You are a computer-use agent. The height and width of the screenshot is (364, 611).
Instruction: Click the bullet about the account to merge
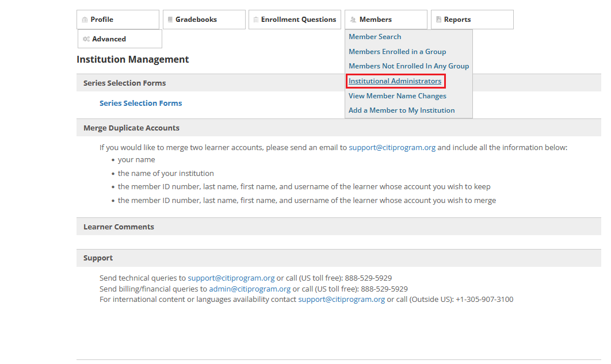tap(307, 201)
